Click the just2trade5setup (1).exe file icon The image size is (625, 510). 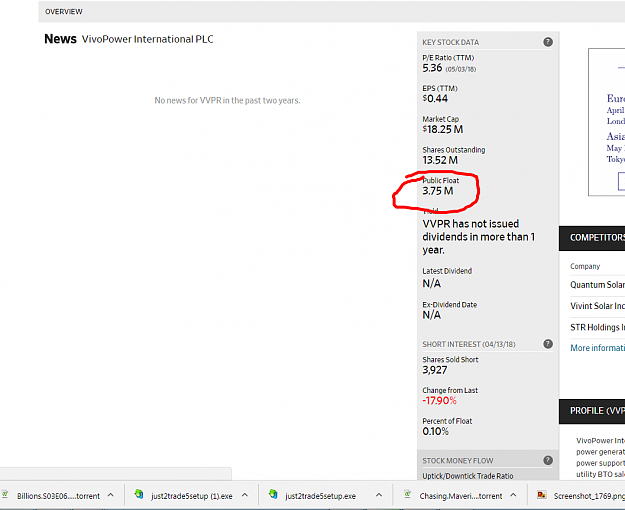pos(139,494)
